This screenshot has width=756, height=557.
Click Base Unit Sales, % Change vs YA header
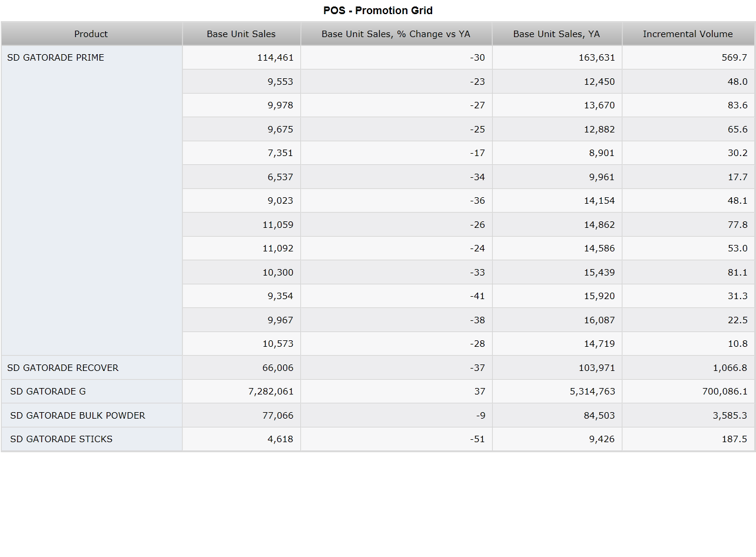pos(396,34)
